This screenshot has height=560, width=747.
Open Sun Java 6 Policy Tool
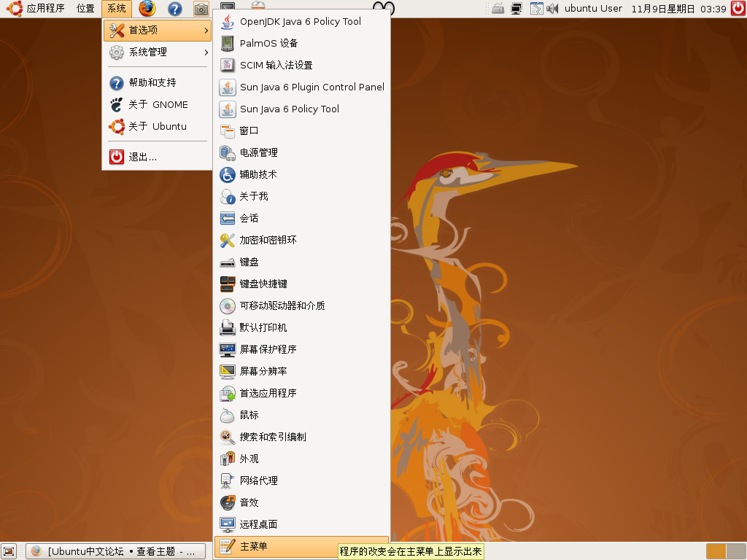tap(301, 109)
